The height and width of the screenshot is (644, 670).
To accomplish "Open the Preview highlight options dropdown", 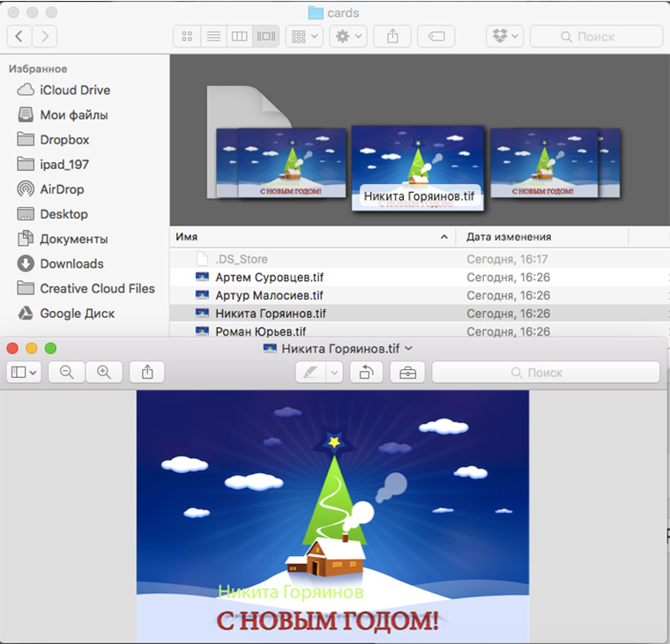I will [335, 372].
